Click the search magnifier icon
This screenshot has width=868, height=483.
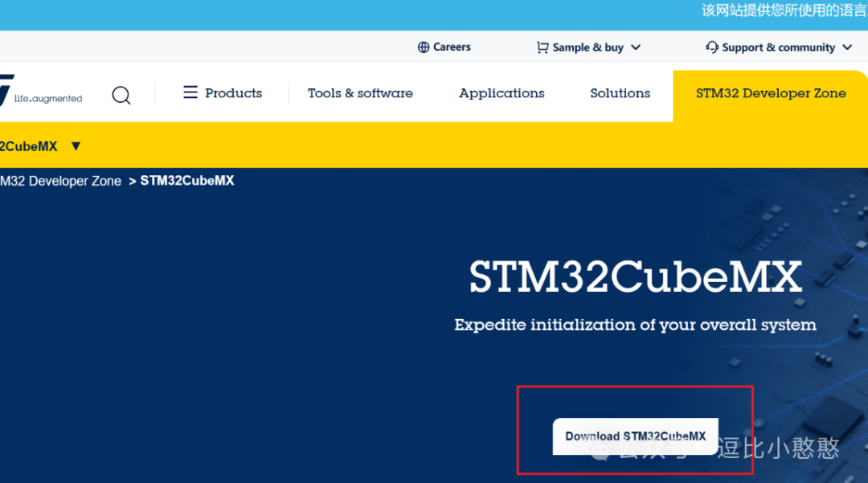tap(121, 95)
